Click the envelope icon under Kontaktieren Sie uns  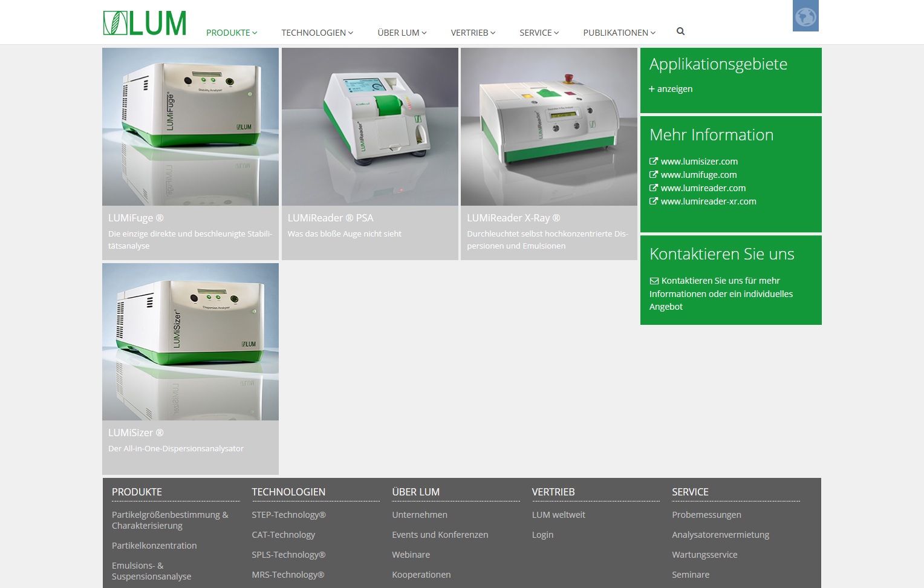(x=654, y=281)
